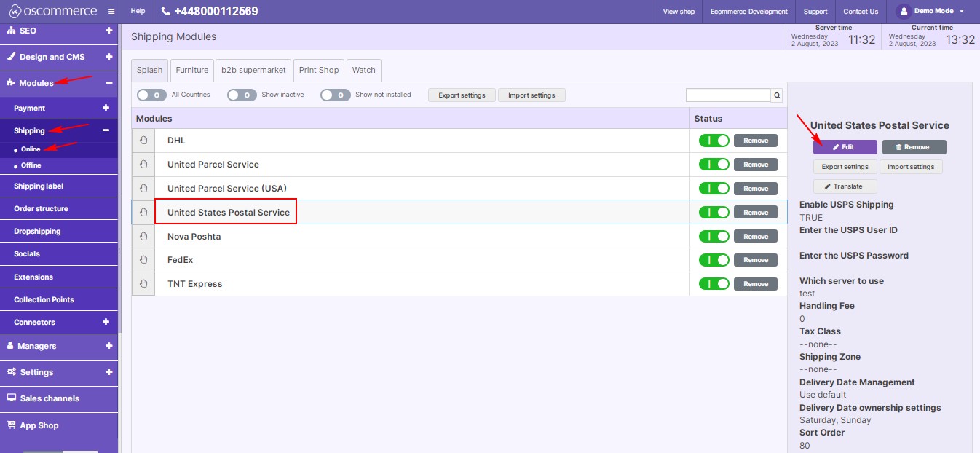Screen dimensions: 980x453
Task: Click the Demo Mode user avatar icon
Action: (903, 12)
